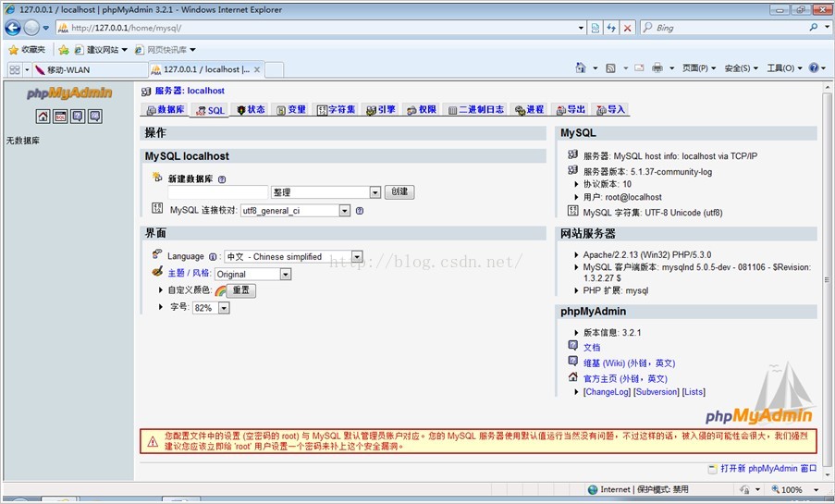Switch to the 权限 tab
Image resolution: width=835 pixels, height=504 pixels.
pos(422,110)
